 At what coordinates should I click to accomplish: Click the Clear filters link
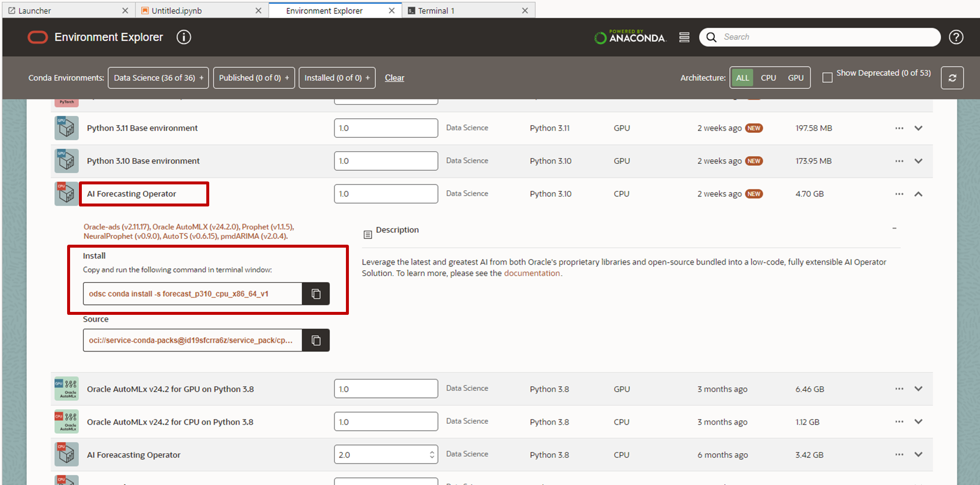tap(394, 78)
